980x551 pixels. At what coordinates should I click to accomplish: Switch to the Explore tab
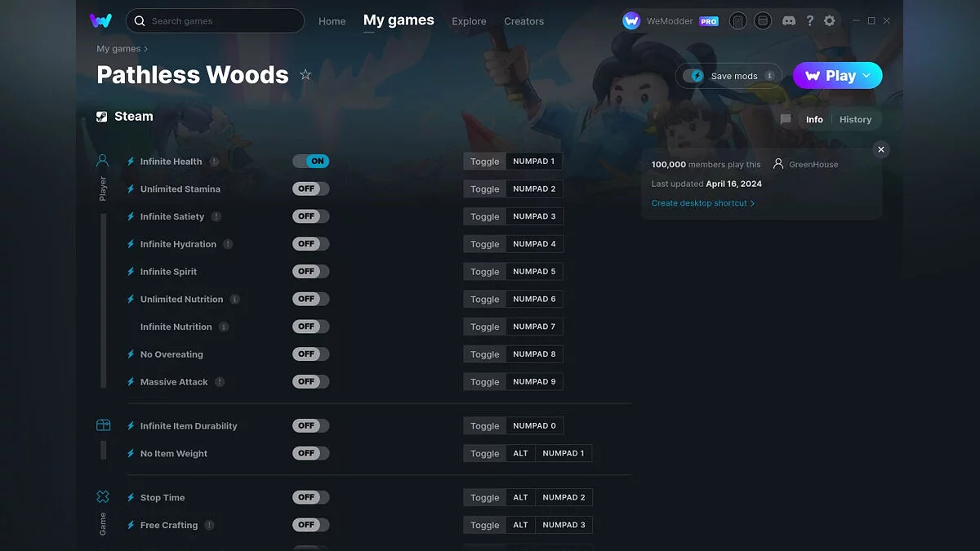[469, 21]
